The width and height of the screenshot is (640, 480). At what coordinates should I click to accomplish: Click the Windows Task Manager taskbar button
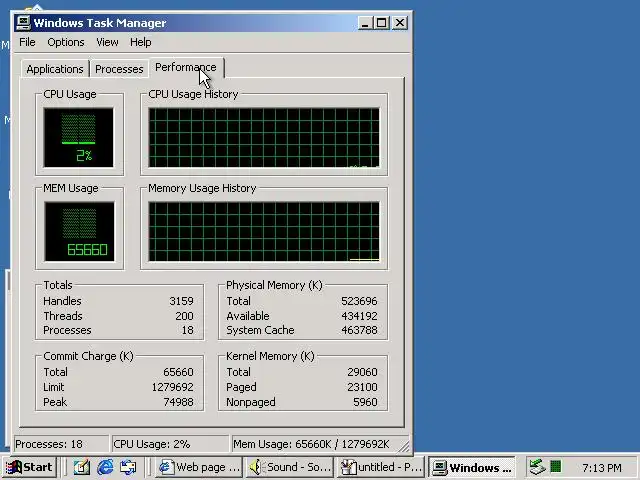tap(471, 467)
